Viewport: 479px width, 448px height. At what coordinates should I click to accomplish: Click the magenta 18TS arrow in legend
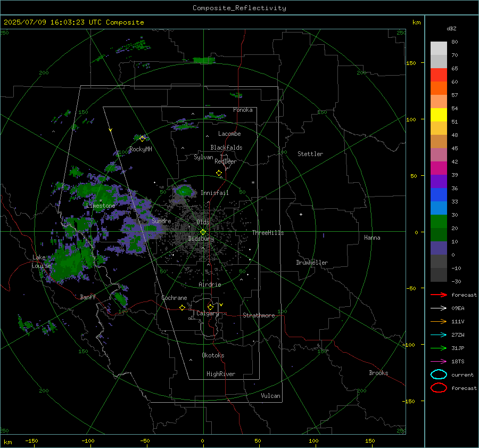[x=439, y=362]
